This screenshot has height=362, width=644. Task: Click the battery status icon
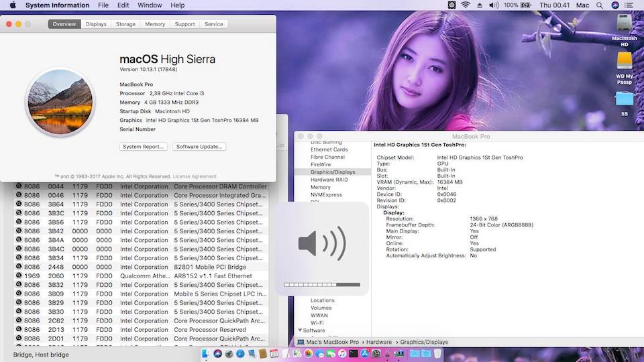tap(526, 5)
